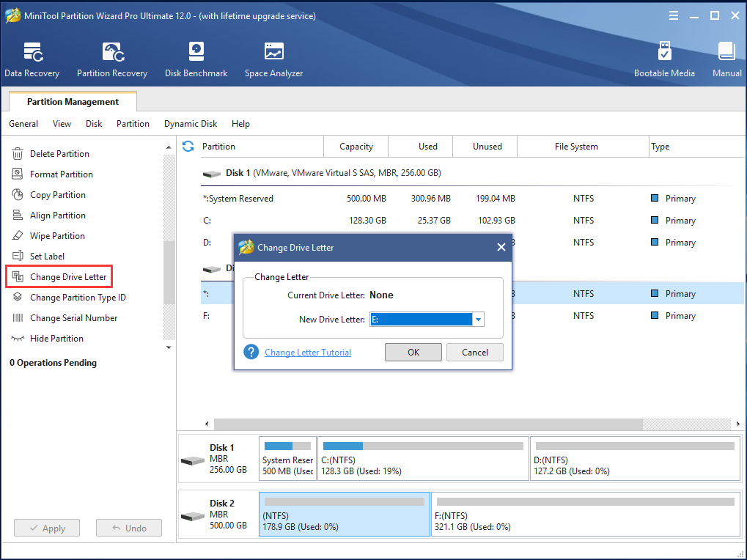Image resolution: width=747 pixels, height=560 pixels.
Task: Click Hide Partition text in action panel
Action: coord(56,339)
